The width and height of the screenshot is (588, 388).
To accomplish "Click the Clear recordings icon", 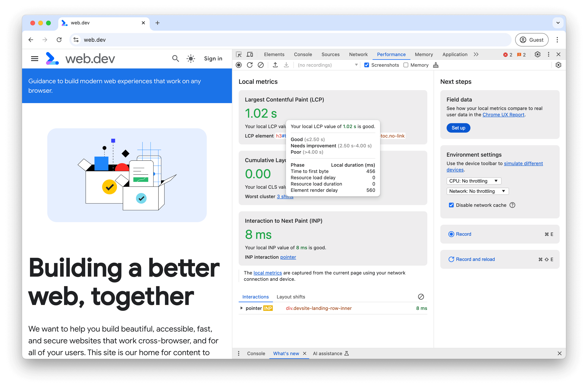I will click(x=260, y=65).
